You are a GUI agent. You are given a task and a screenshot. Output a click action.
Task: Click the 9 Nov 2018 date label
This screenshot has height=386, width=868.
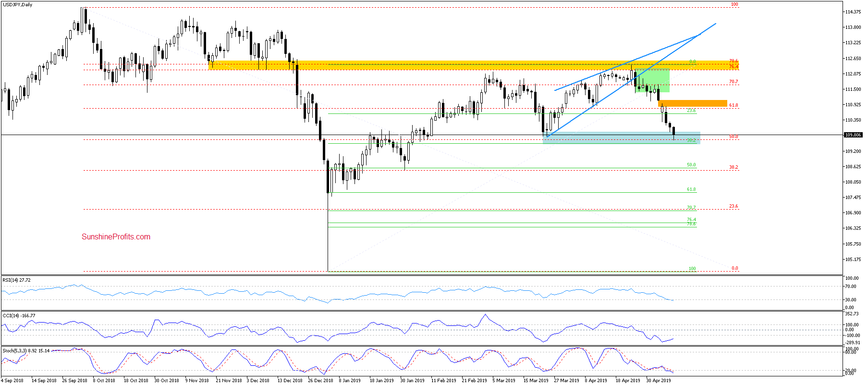point(197,381)
